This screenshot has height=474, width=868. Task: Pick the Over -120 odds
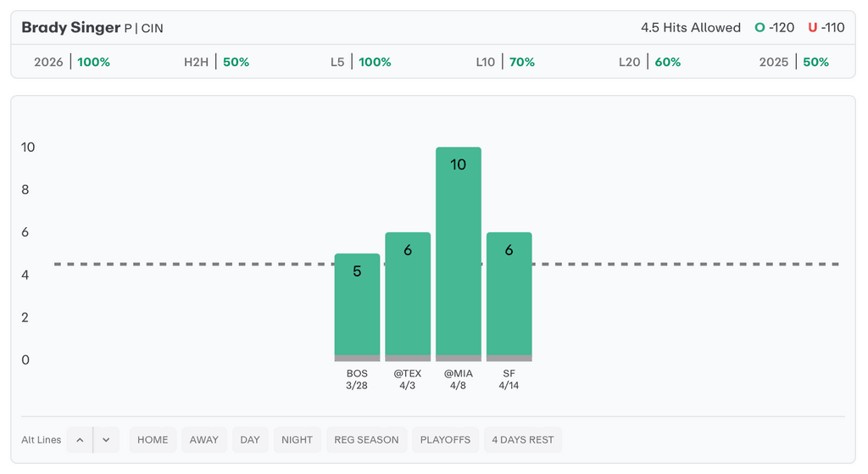[775, 28]
